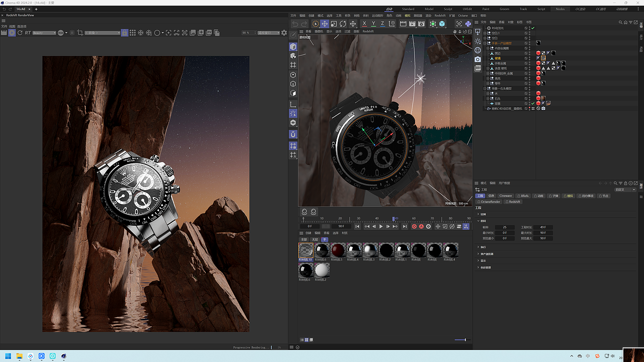This screenshot has width=644, height=362.
Task: Click the XRefs tab button
Action: (523, 196)
